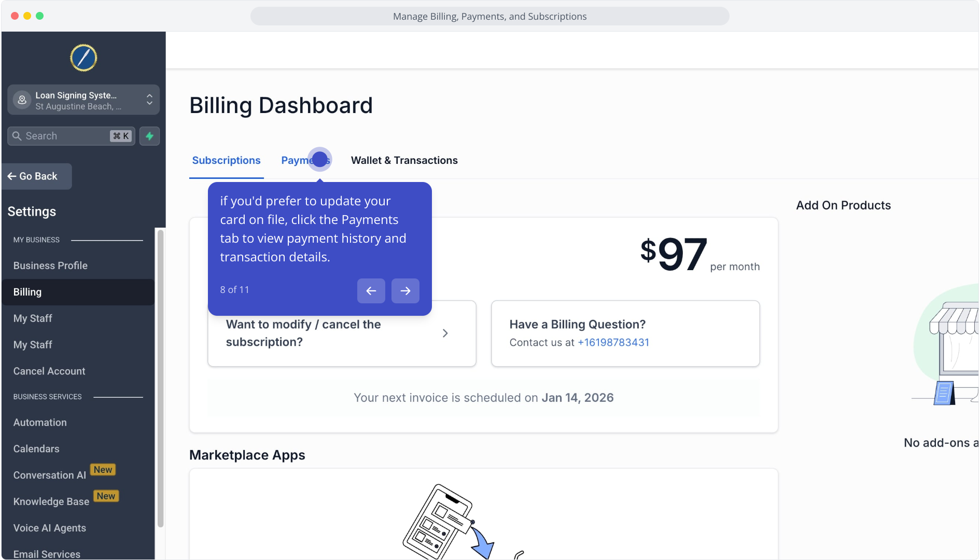Click the pulsing hotspot dot on Payments tab

(x=319, y=159)
